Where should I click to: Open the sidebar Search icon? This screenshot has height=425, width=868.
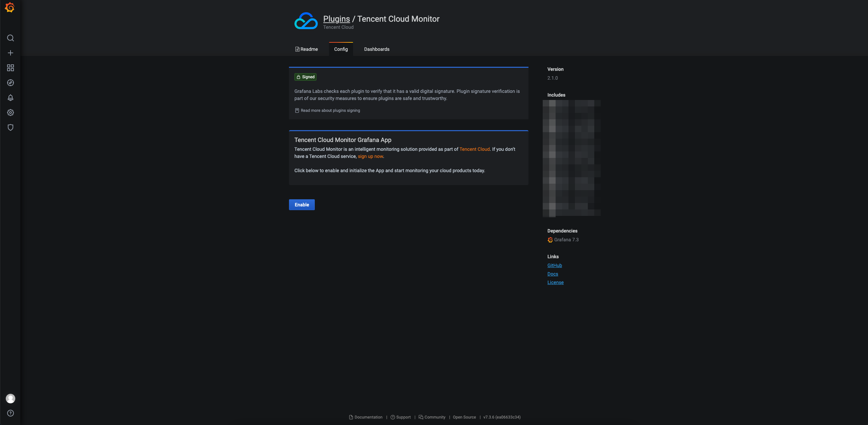click(x=11, y=38)
